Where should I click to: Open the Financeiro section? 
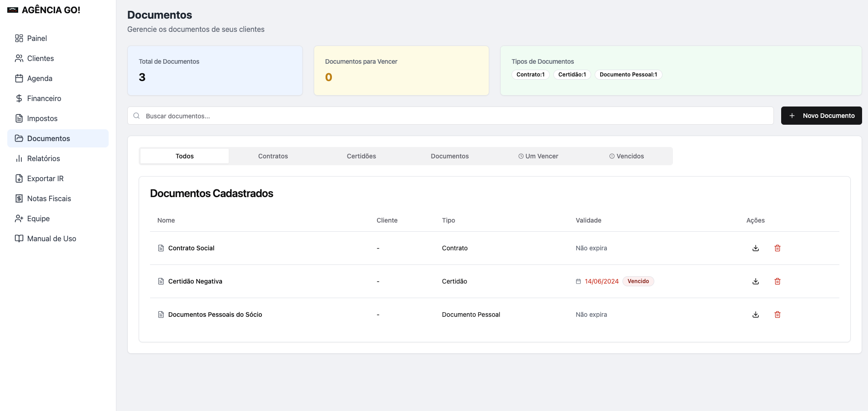coord(58,98)
